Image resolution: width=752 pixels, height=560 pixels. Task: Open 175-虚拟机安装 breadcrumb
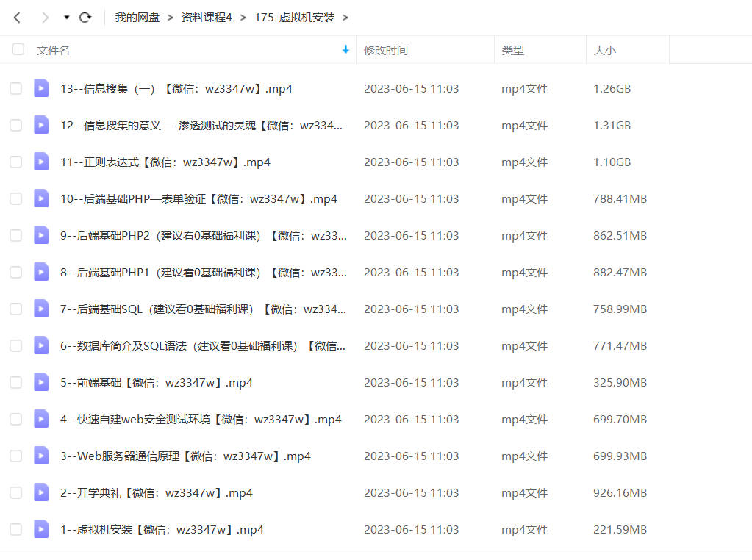295,18
